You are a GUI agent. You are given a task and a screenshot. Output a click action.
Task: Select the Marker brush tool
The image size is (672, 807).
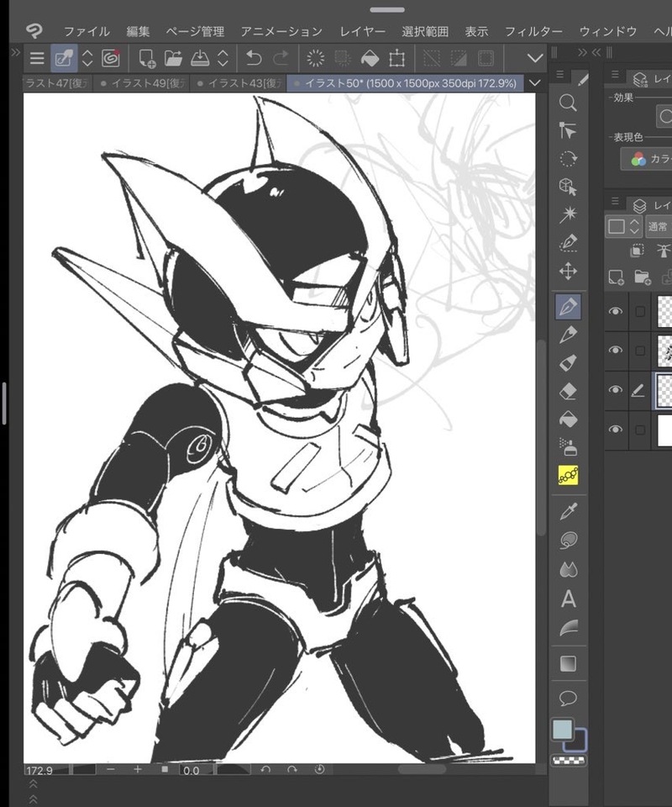(568, 363)
